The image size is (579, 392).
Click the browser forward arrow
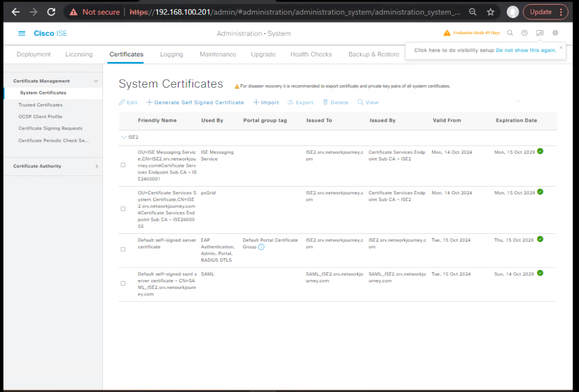[33, 12]
